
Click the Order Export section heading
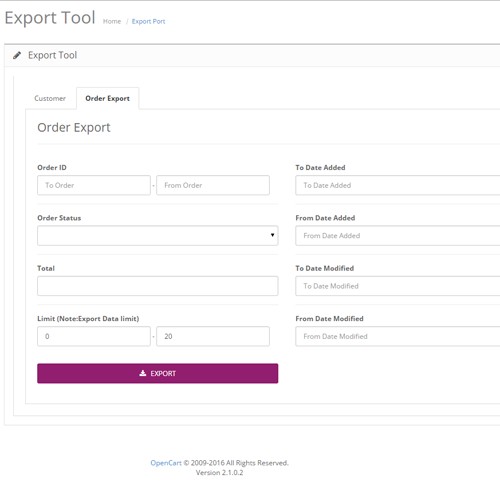(74, 128)
